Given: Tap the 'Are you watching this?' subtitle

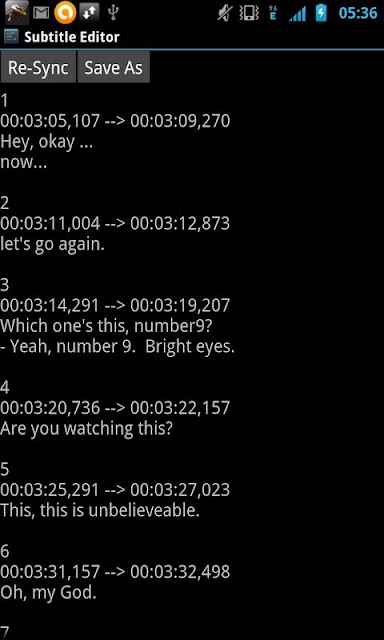Looking at the screenshot, I should (86, 429).
